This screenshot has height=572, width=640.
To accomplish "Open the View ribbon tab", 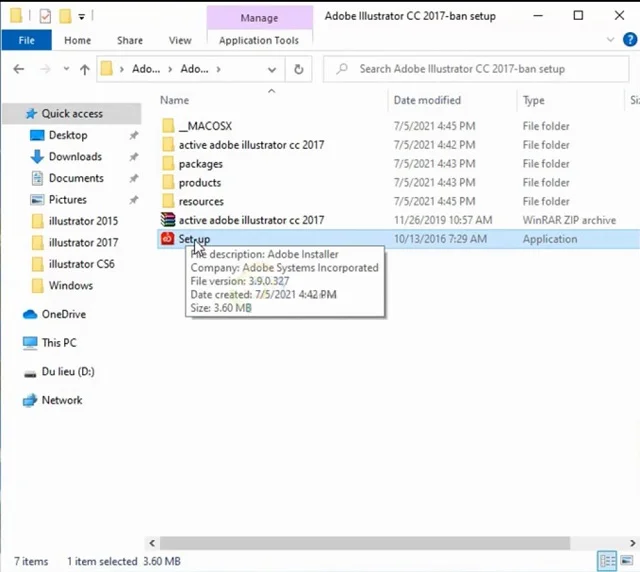I will tap(180, 40).
